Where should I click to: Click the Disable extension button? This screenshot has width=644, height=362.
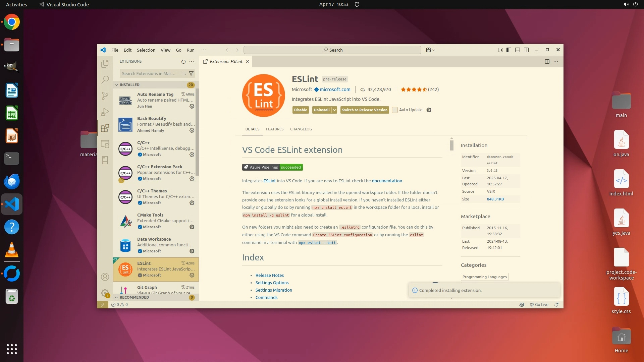point(301,110)
